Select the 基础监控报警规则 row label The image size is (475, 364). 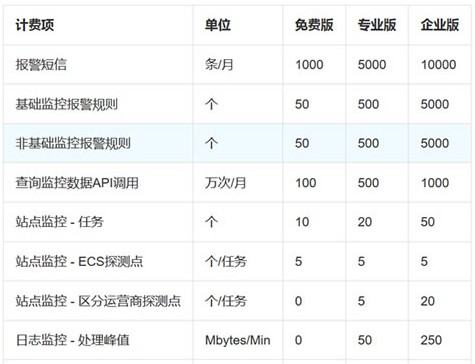66,104
